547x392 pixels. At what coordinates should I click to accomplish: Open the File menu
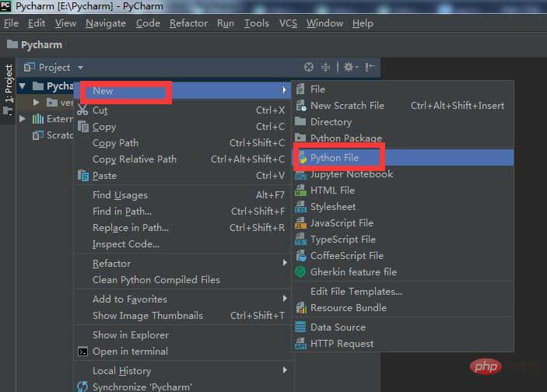click(11, 23)
